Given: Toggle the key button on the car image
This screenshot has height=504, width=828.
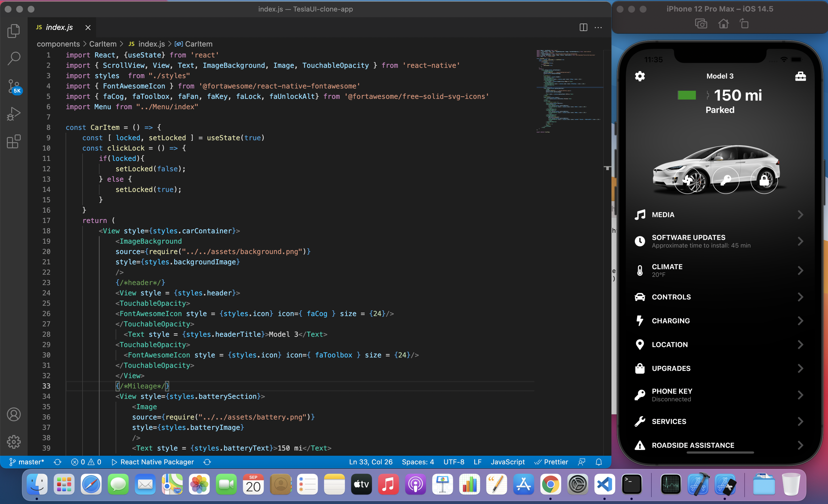Looking at the screenshot, I should coord(726,180).
